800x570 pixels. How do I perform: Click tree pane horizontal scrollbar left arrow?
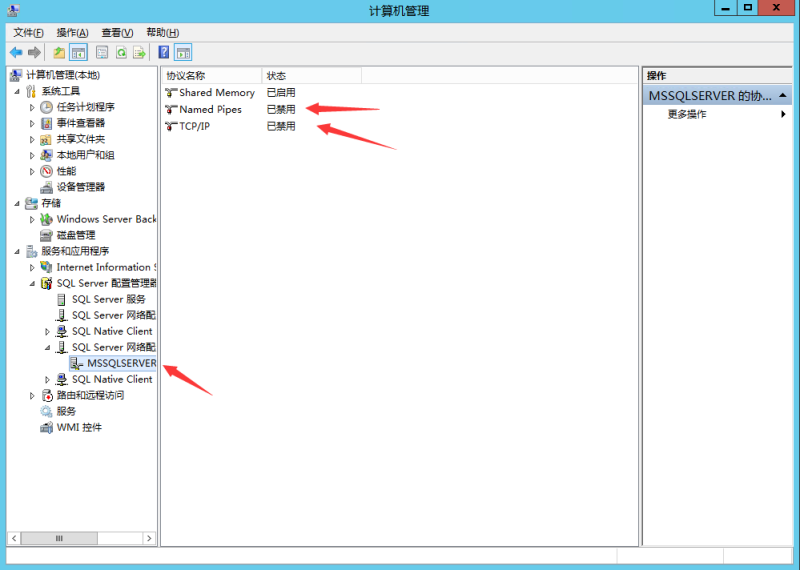[x=14, y=538]
